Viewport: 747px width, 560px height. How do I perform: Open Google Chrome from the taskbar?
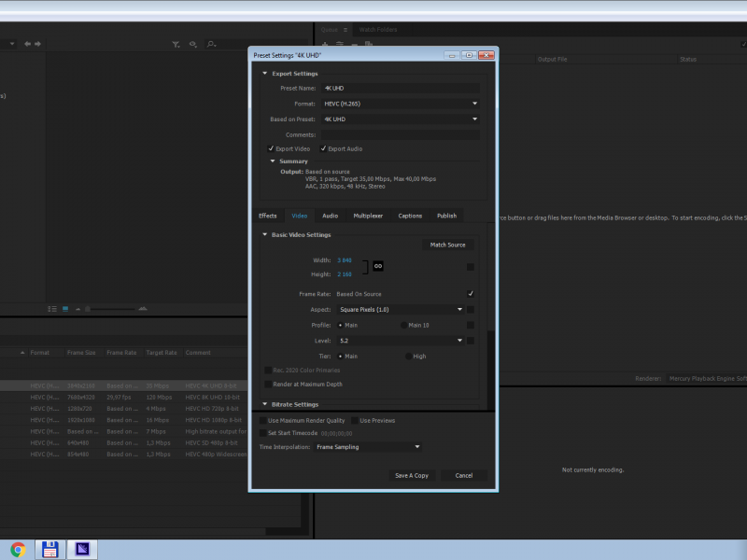click(18, 550)
